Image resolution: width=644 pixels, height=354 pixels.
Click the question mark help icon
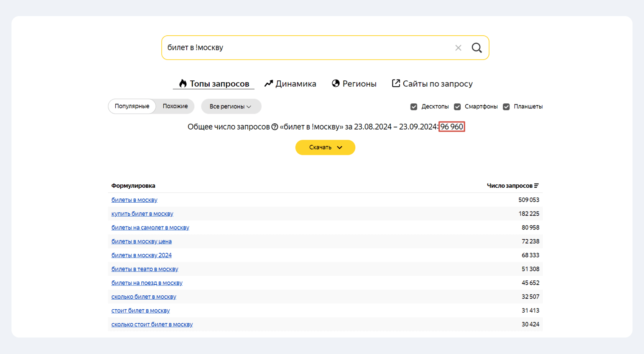click(274, 127)
